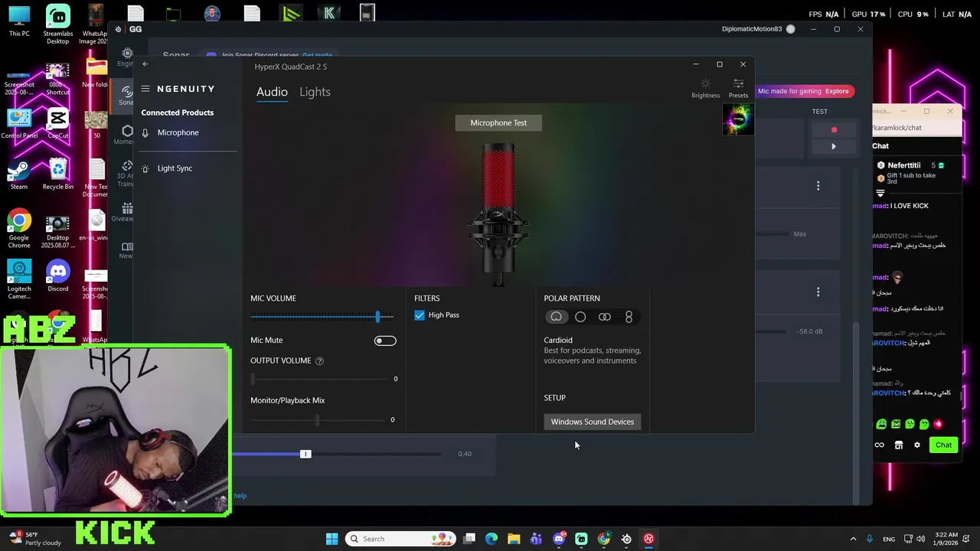Click the infinity icon in Kick chat
Screen dimensions: 980x551
pos(879,445)
